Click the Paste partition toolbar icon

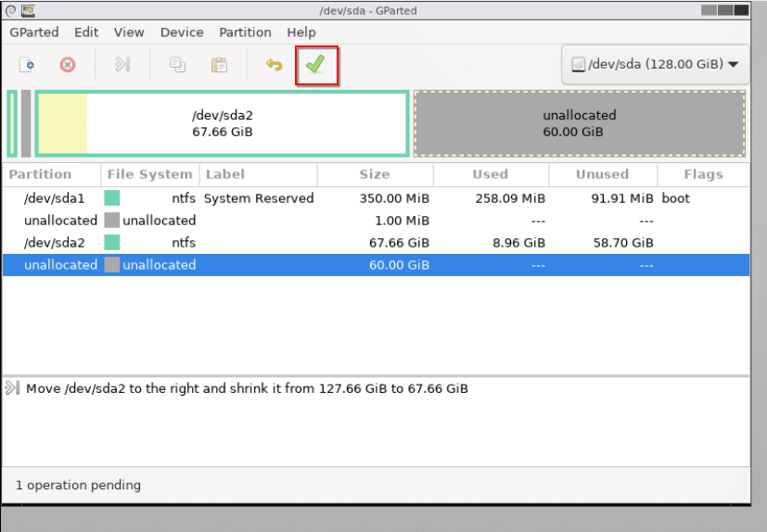pos(219,65)
